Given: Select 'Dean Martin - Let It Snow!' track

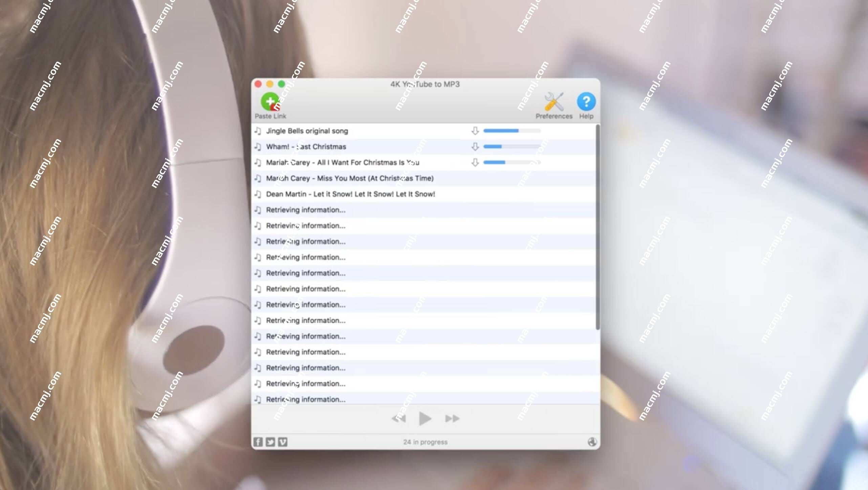Looking at the screenshot, I should [423, 194].
